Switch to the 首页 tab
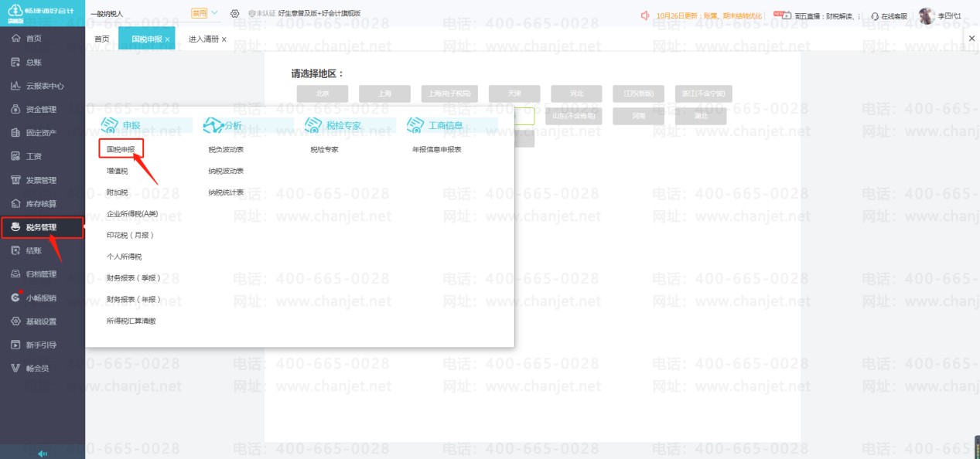Viewport: 980px width, 459px height. 101,39
